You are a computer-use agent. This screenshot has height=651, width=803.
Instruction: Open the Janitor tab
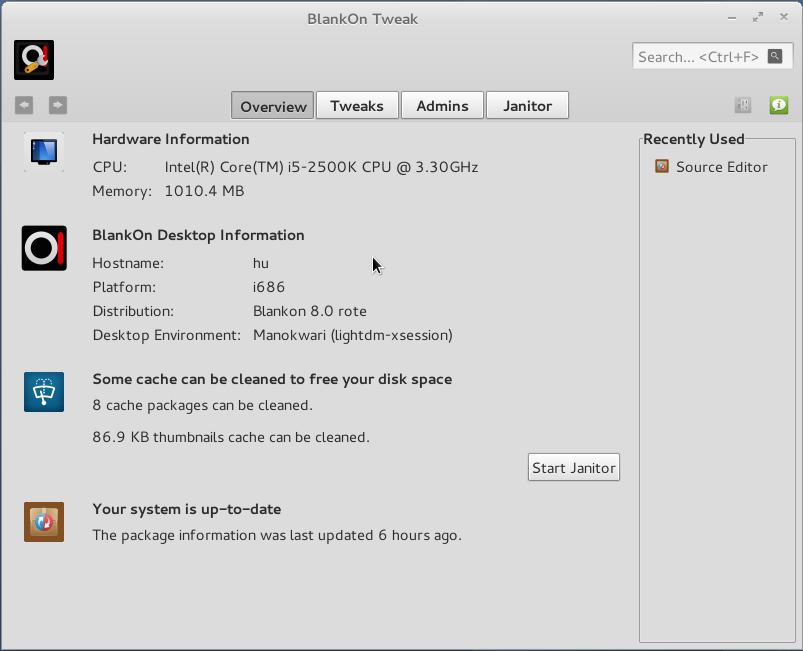527,104
